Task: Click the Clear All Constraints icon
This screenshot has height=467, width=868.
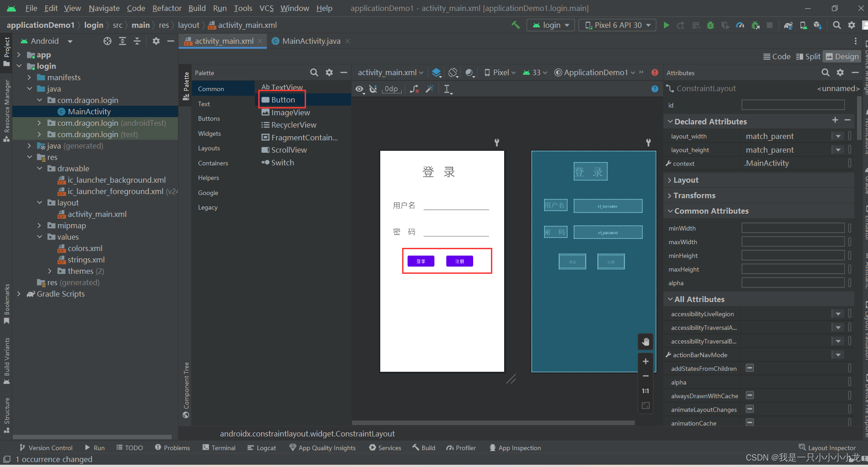Action: [414, 89]
